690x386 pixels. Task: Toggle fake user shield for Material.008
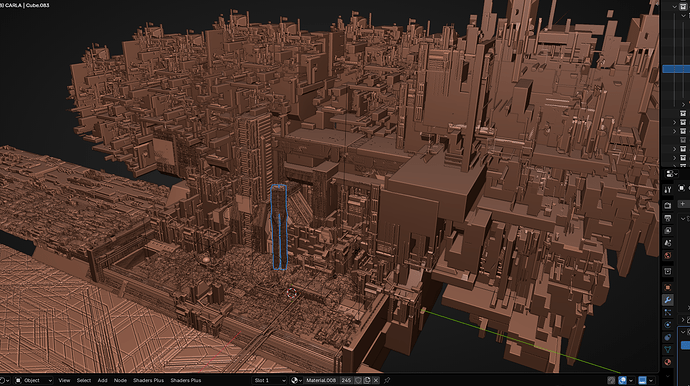[x=358, y=380]
